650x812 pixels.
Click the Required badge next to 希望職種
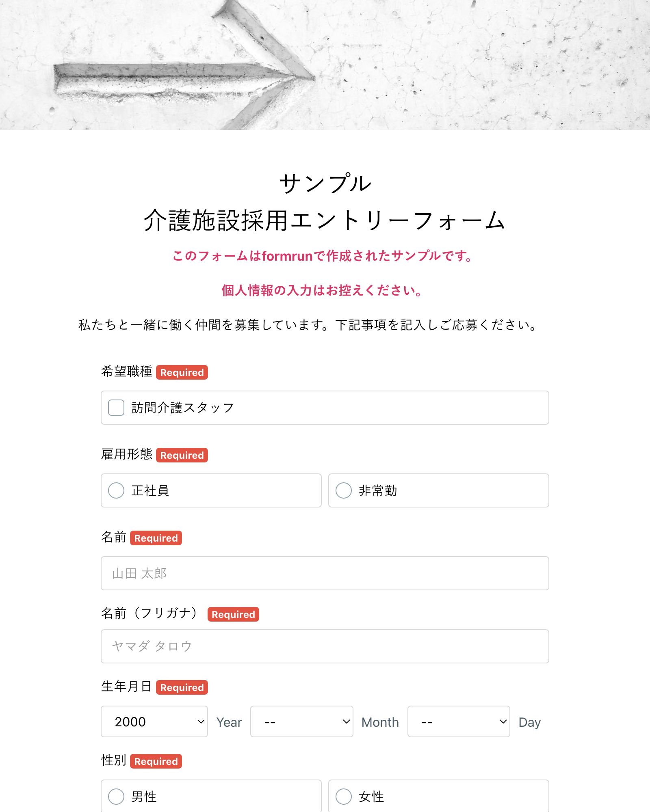(x=182, y=372)
